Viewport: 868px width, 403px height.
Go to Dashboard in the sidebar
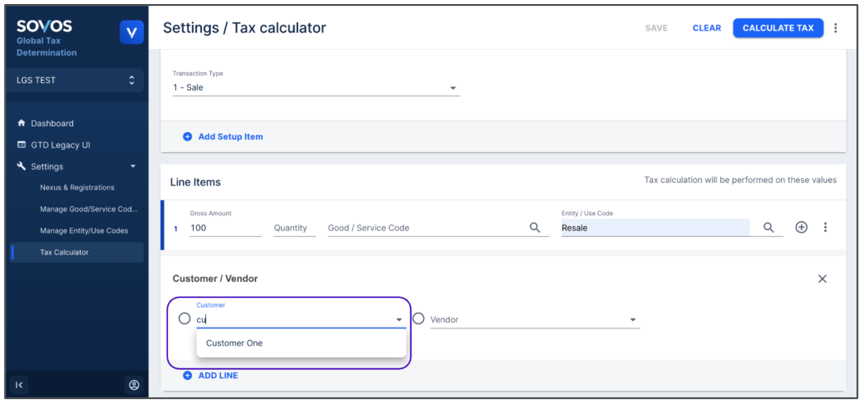(52, 124)
